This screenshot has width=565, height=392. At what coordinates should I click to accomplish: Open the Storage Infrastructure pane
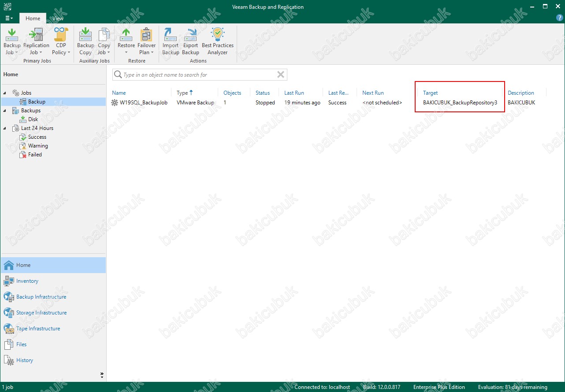click(x=53, y=313)
